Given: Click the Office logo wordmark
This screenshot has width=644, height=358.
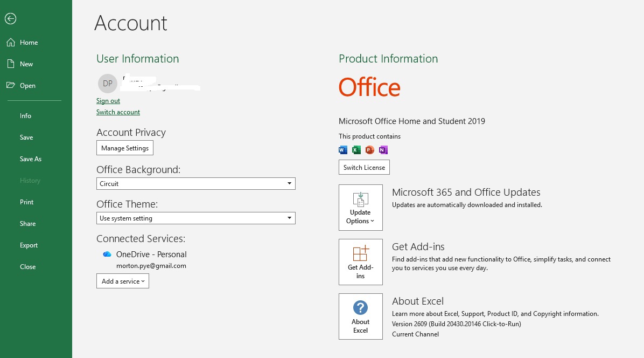Looking at the screenshot, I should tap(369, 87).
